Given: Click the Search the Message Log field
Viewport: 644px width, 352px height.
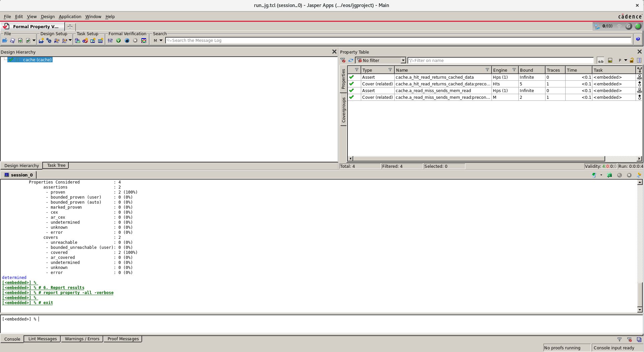Looking at the screenshot, I should click(x=398, y=41).
